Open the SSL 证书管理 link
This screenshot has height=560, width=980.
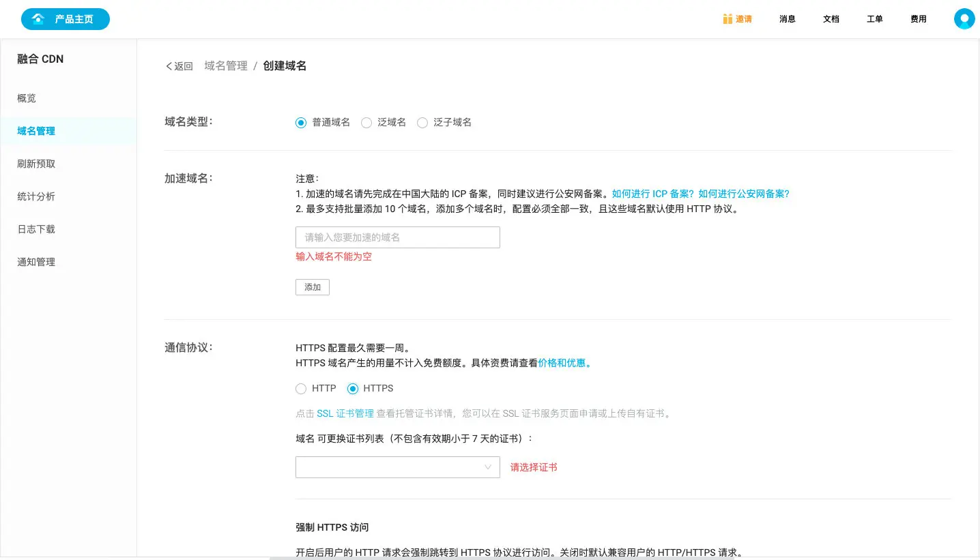(x=345, y=413)
